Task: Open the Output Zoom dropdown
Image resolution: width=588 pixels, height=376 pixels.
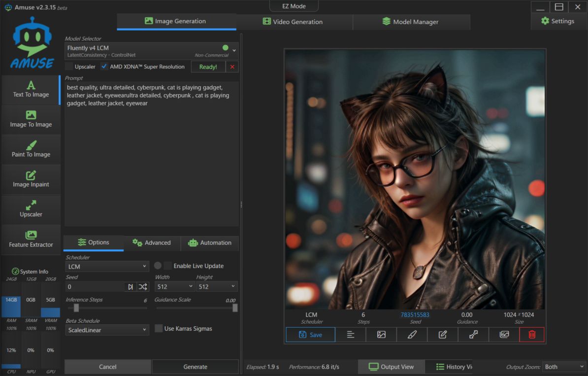Action: (x=563, y=367)
